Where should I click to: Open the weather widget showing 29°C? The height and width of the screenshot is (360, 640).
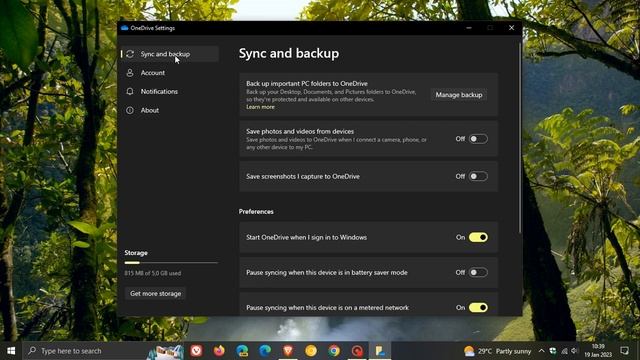498,351
